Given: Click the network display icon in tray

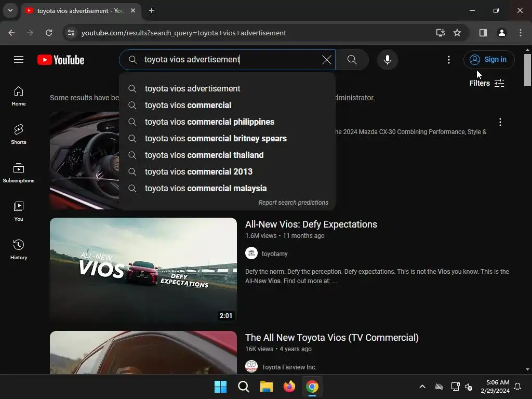Looking at the screenshot, I should click(x=455, y=387).
